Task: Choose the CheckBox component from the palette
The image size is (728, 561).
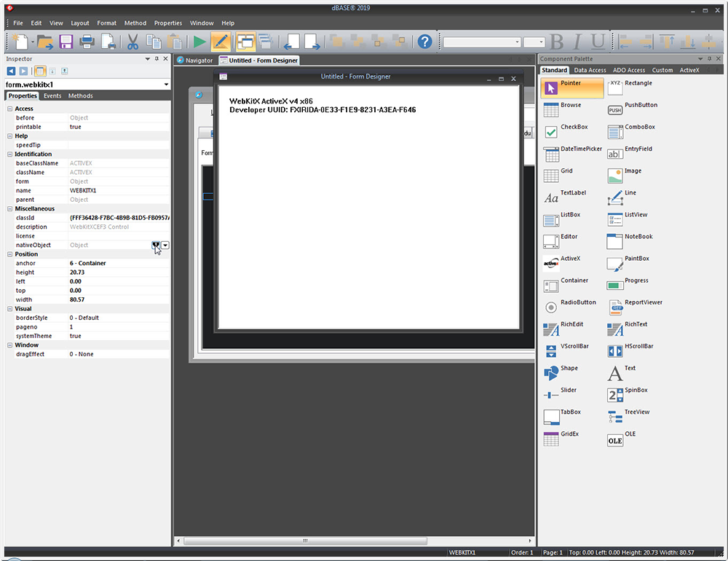Action: click(x=566, y=132)
